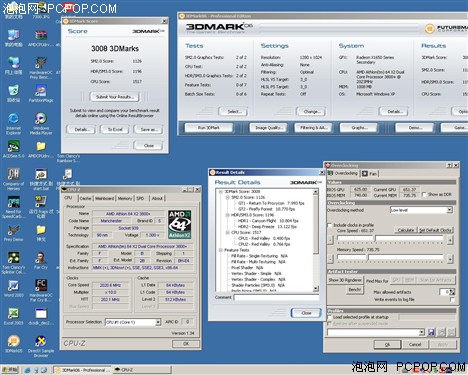Collapse the SM2.0 Score: 1126 tree node
The height and width of the screenshot is (375, 468).
coord(227,197)
